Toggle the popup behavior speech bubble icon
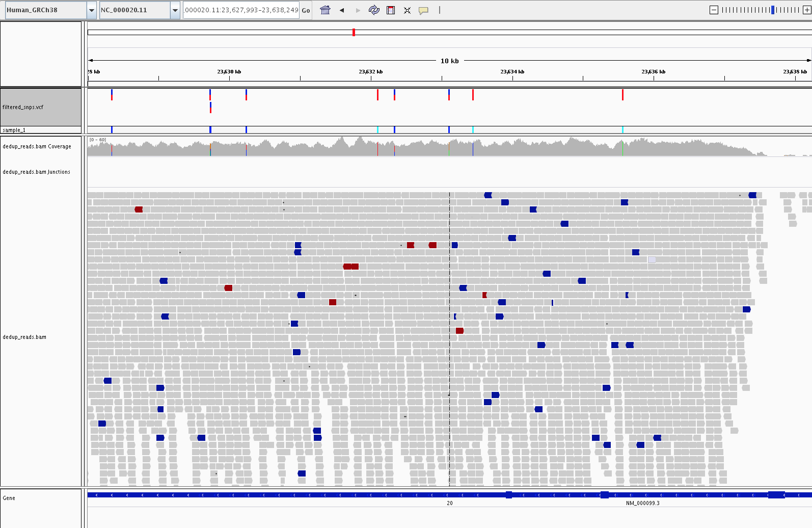The image size is (812, 528). (423, 10)
